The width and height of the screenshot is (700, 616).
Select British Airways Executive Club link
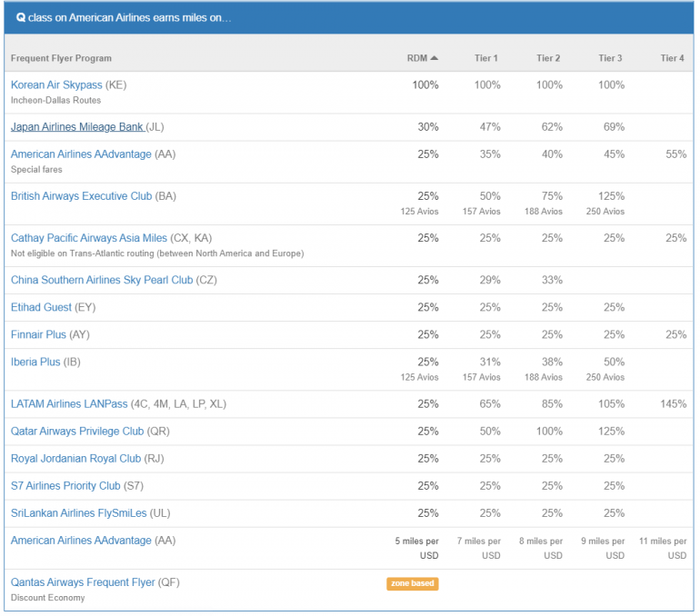point(81,196)
